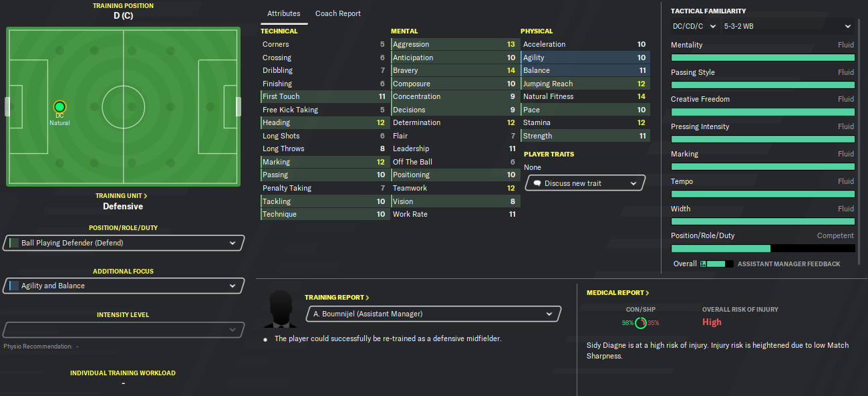Open the Assistant Manager Feedback link
This screenshot has width=868, height=396.
tap(788, 264)
